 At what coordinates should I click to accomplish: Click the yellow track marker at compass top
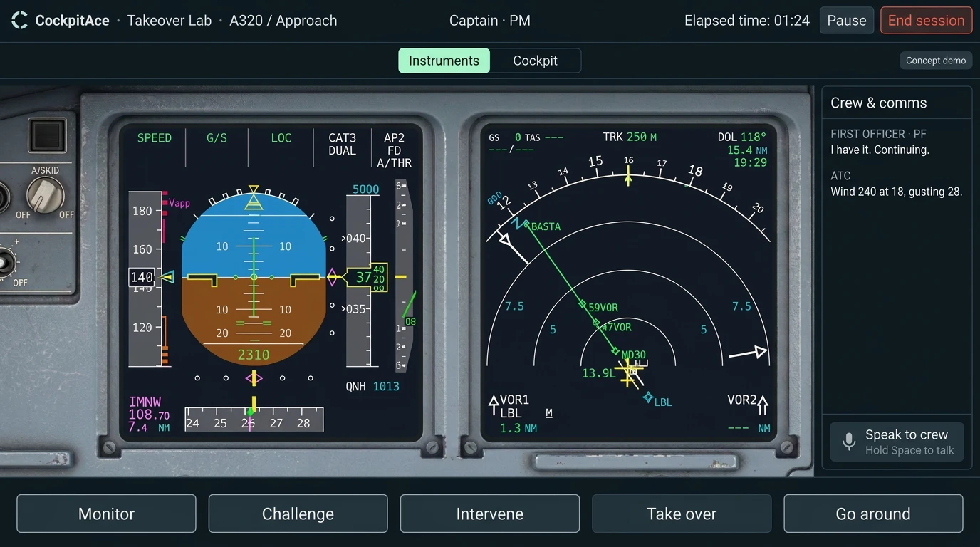(x=628, y=177)
